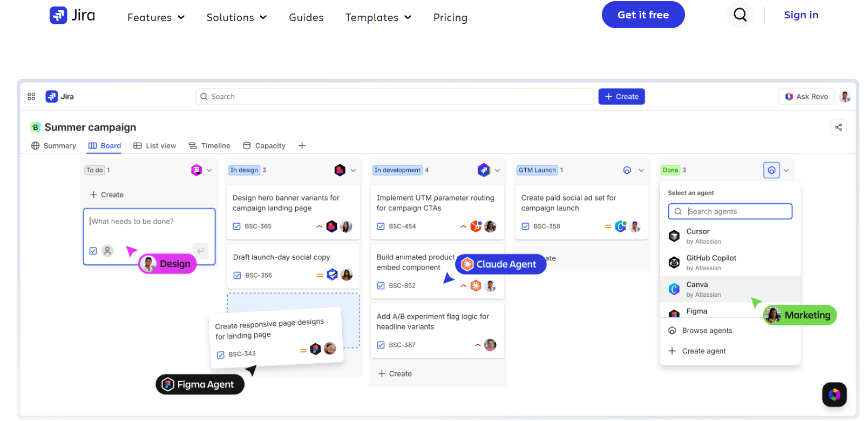
Task: Select the Cursor agent in the agent list
Action: click(730, 236)
